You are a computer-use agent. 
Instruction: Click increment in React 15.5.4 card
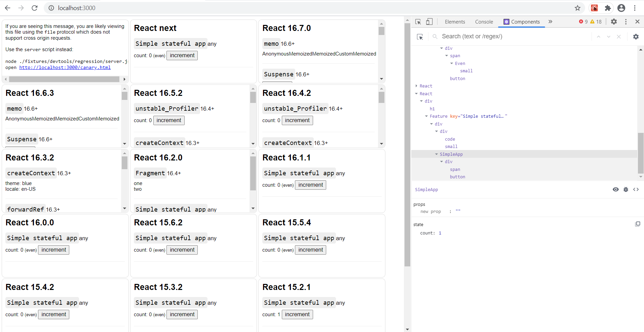coord(310,250)
